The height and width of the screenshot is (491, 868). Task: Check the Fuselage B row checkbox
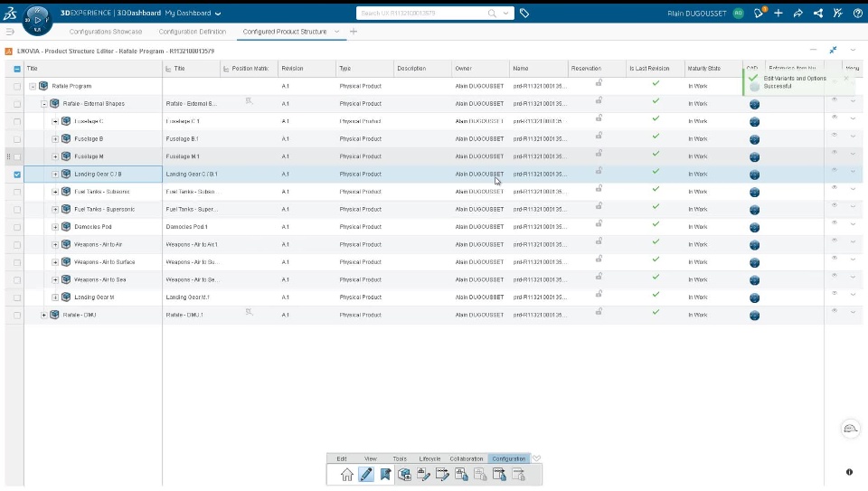tap(17, 139)
